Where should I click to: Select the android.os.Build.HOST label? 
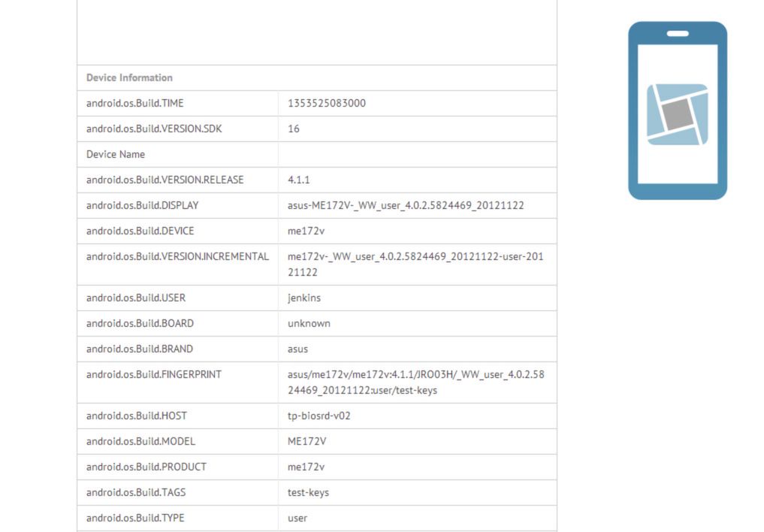click(x=137, y=416)
